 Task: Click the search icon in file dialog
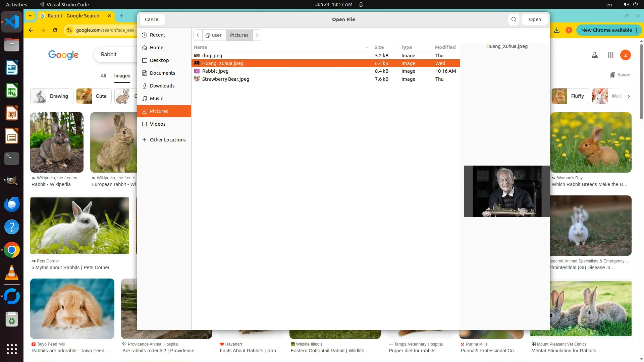tap(514, 19)
